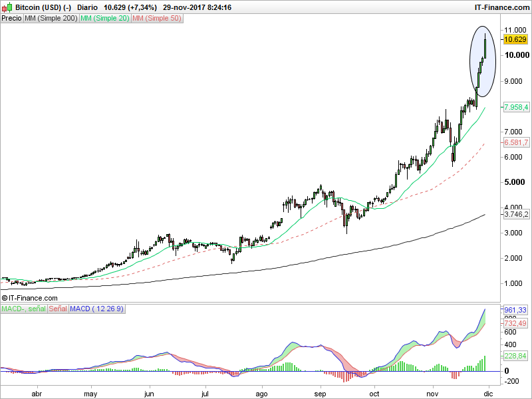This screenshot has height=399, width=532.
Task: Click the 3.000 price axis label
Action: tap(513, 233)
